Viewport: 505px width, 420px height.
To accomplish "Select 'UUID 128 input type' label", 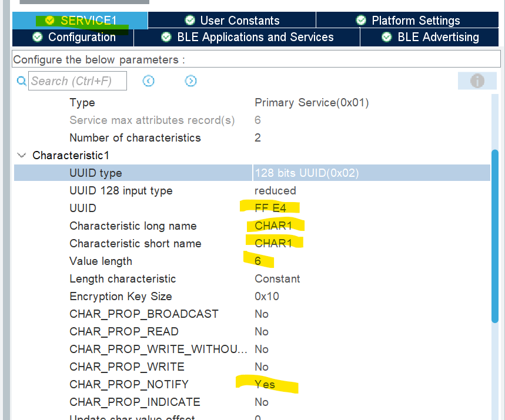I will [121, 190].
